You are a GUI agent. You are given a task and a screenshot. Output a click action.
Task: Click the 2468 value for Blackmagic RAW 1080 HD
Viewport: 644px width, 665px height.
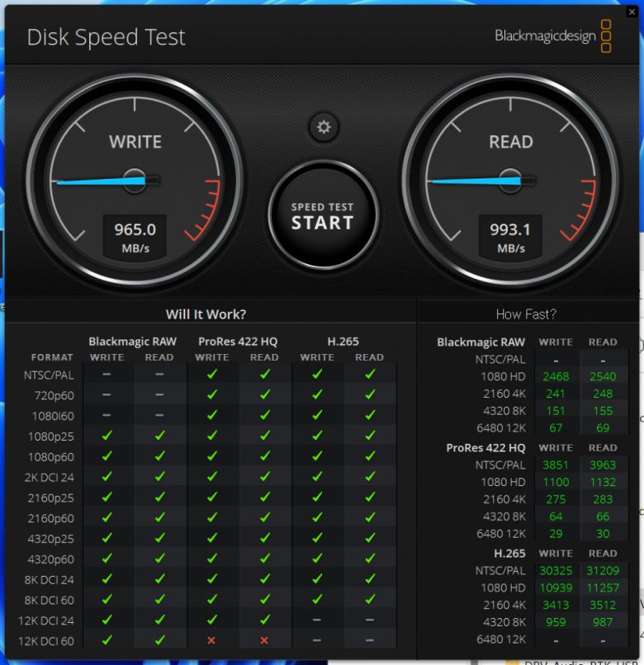(556, 376)
